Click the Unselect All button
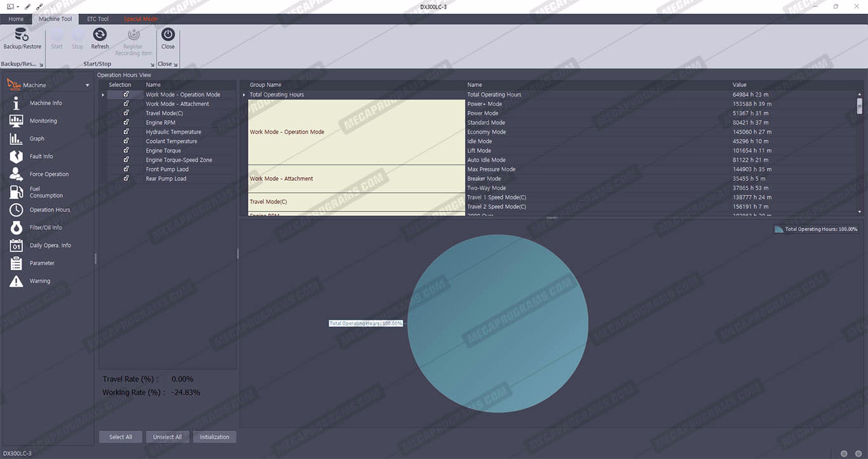 click(x=167, y=437)
